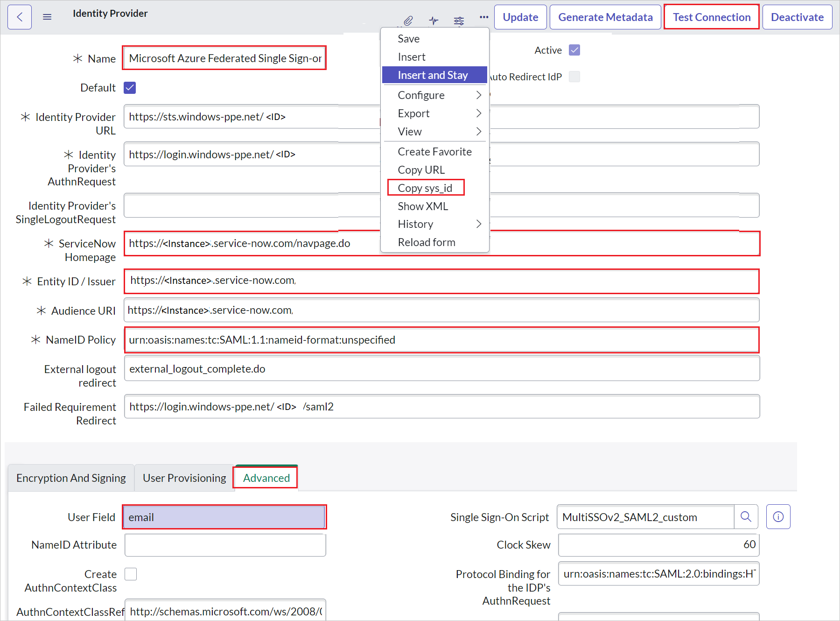This screenshot has width=840, height=621.
Task: Open the Single Sign-On Script lookup magnifier
Action: coord(746,517)
